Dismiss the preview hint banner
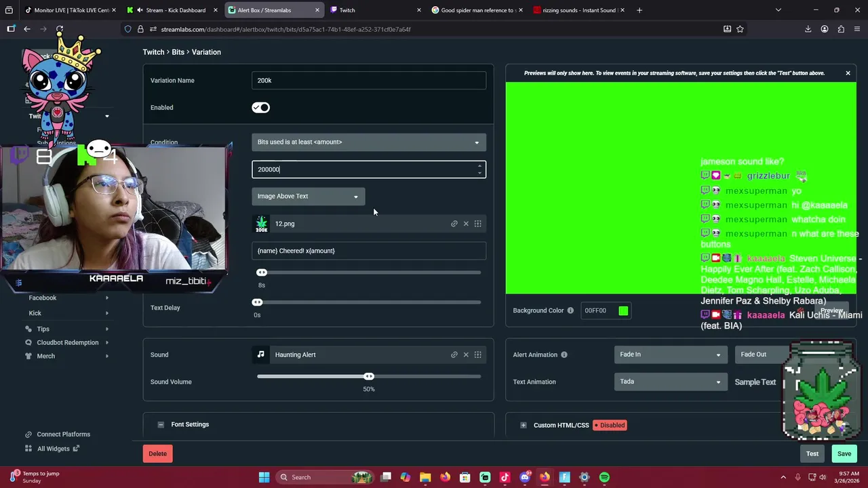The width and height of the screenshot is (868, 488). click(848, 73)
